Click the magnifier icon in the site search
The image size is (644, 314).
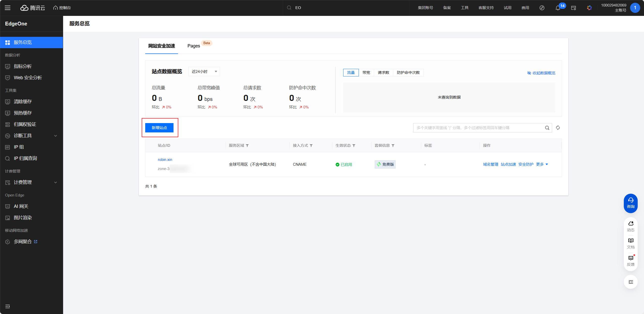pos(547,128)
